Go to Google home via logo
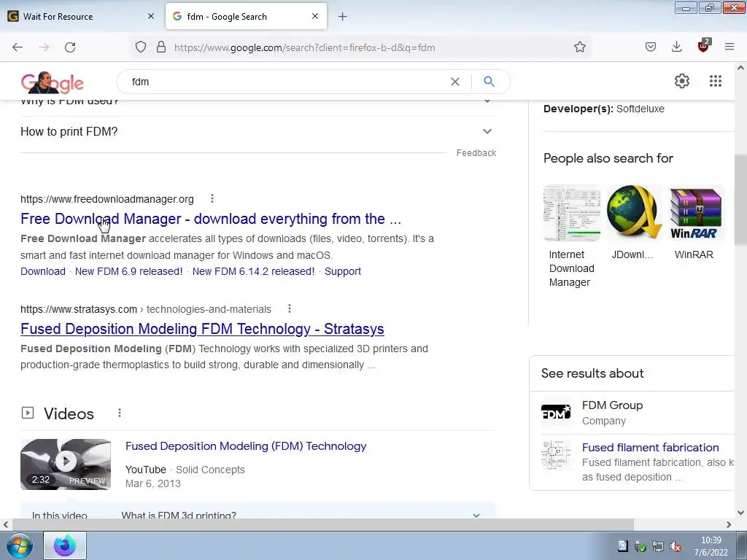Viewport: 747px width, 560px height. pos(52,82)
